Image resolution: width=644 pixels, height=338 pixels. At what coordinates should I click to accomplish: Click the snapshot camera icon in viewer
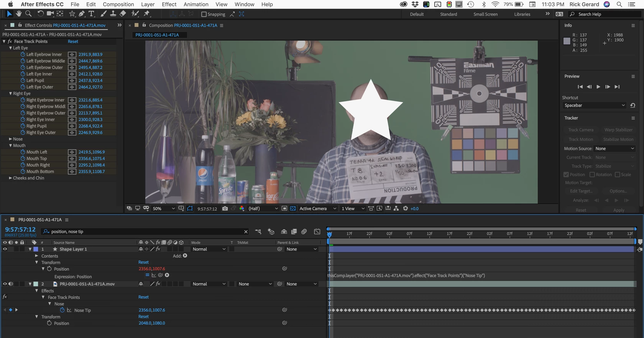[x=225, y=209]
